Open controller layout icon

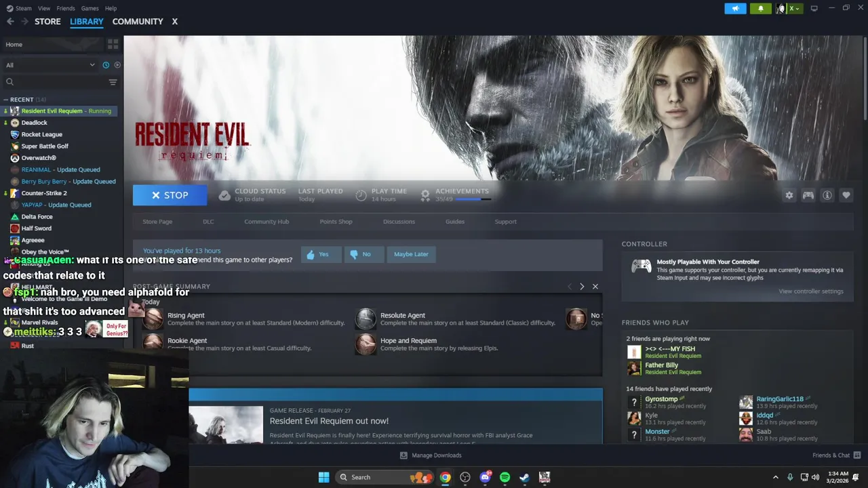point(808,195)
